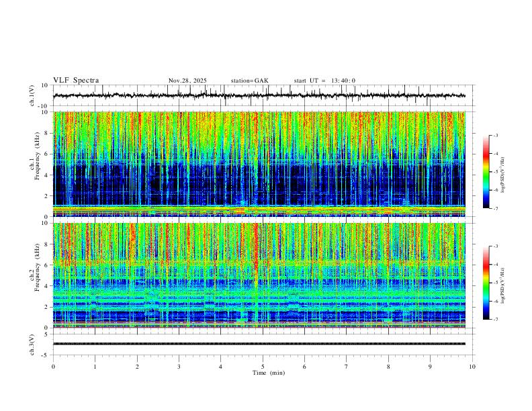The height and width of the screenshot is (411, 532).
Task: Click the time axis tick label '0'
Action: [x=53, y=367]
